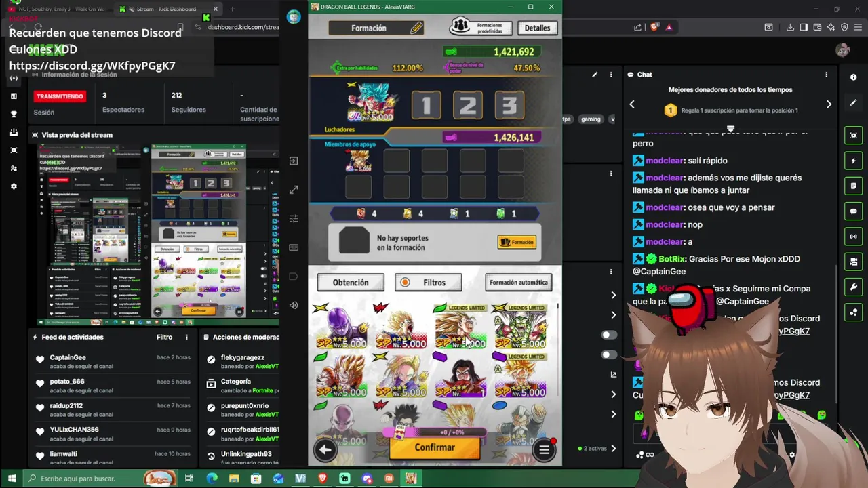868x488 pixels.
Task: Select fighter slot 3 in the formation
Action: coord(509,105)
